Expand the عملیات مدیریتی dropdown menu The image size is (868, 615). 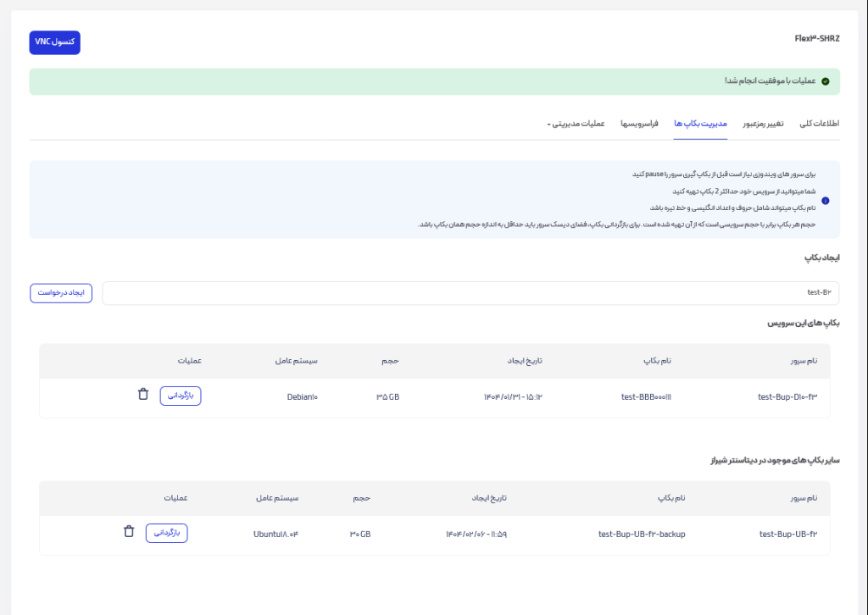576,124
